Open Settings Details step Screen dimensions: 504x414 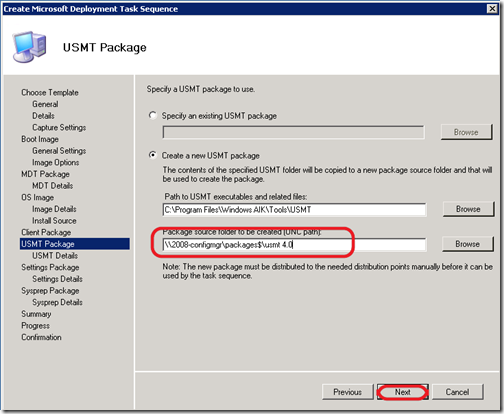click(x=57, y=279)
